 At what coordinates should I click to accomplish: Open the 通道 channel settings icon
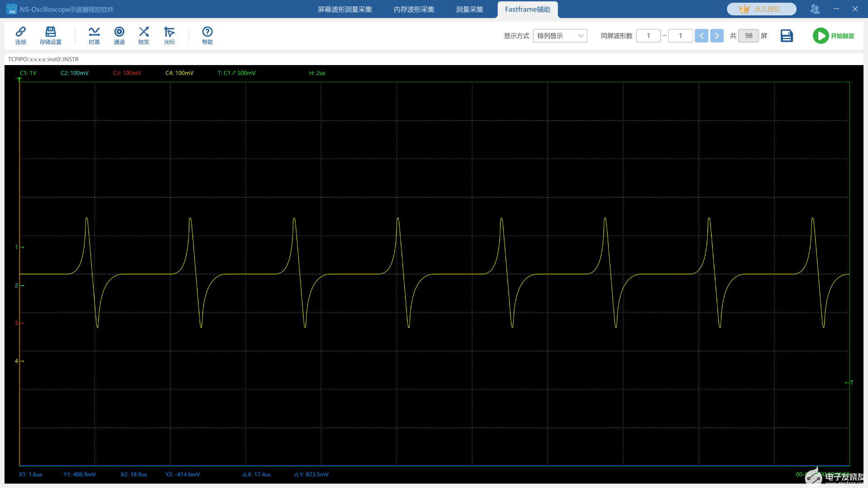pyautogui.click(x=119, y=35)
